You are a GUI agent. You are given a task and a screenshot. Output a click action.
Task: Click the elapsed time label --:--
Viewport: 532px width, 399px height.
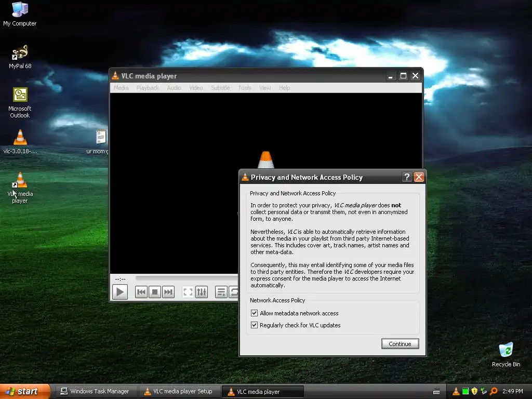[120, 279]
